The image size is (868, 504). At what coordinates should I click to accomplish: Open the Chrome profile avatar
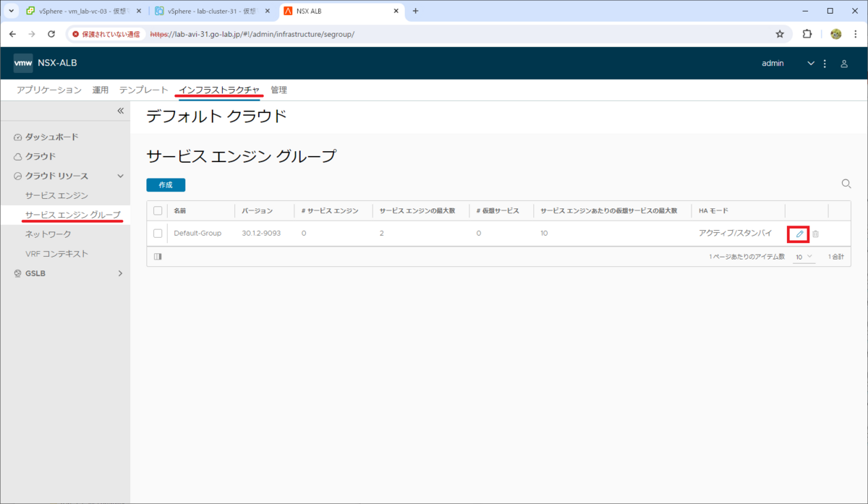pyautogui.click(x=836, y=34)
